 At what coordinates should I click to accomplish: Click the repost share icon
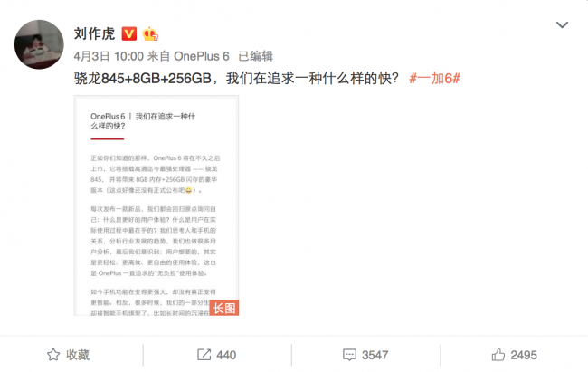(x=204, y=355)
